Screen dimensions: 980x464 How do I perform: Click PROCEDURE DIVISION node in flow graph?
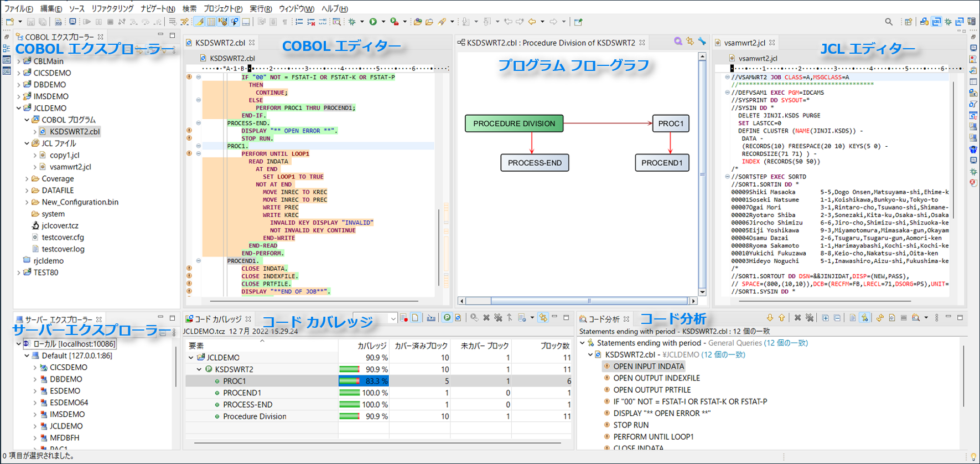click(514, 123)
